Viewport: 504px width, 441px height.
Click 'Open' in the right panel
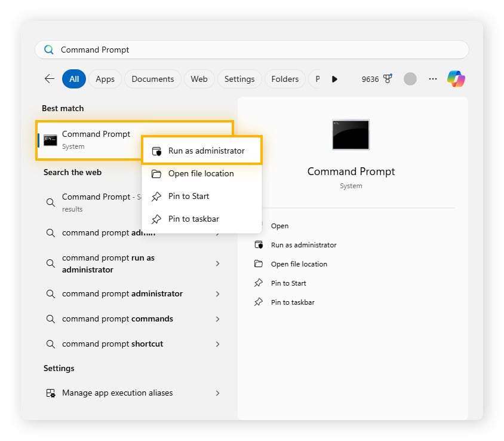point(280,226)
